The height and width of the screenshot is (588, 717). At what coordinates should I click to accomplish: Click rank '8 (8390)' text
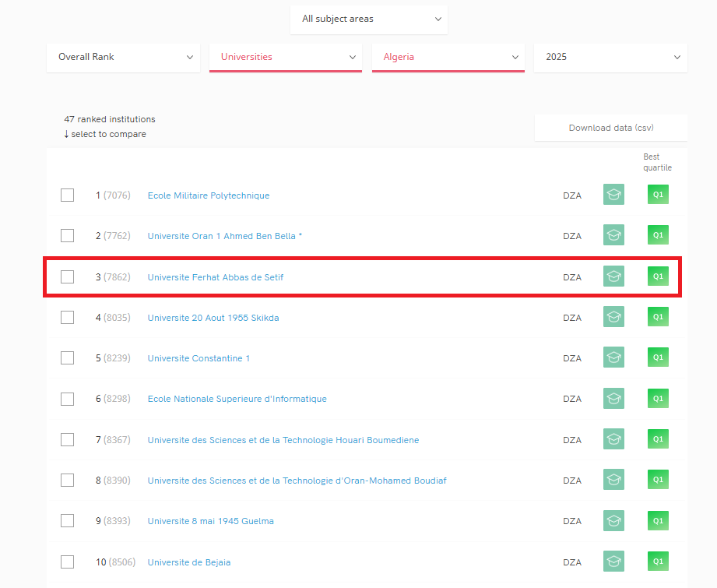(x=113, y=480)
